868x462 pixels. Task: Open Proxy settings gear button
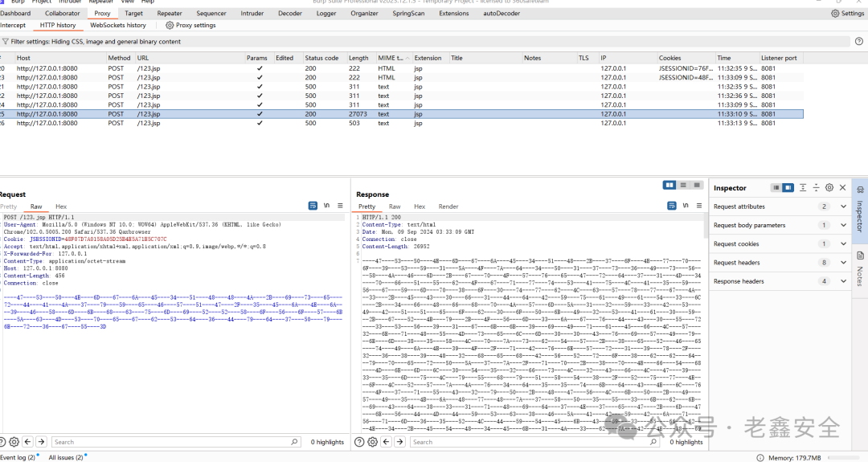[170, 25]
